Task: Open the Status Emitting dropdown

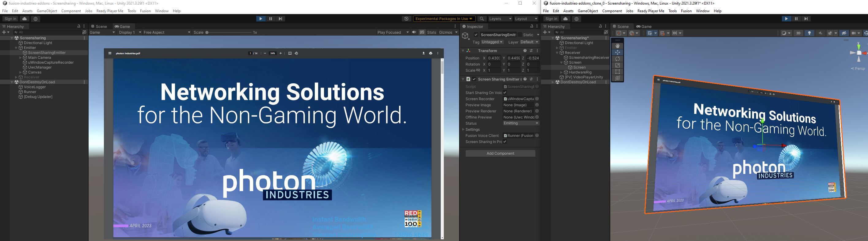Action: [521, 123]
